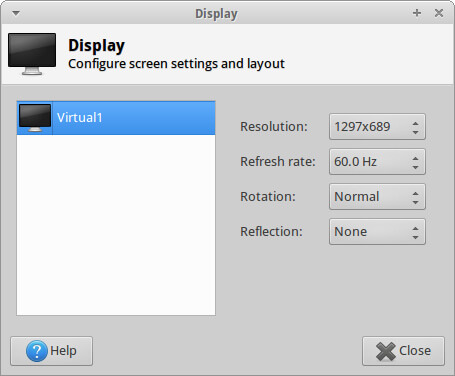Open the Refresh rate dropdown showing 60.0 Hz

tap(377, 162)
